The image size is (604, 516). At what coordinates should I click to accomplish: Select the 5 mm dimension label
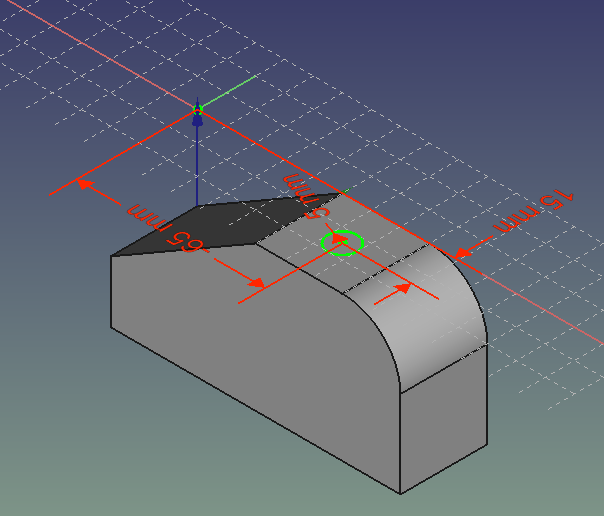(x=307, y=196)
